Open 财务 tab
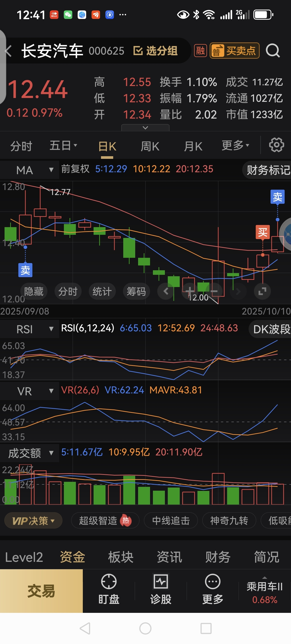Viewport: 291px width, 644px height. click(x=218, y=557)
